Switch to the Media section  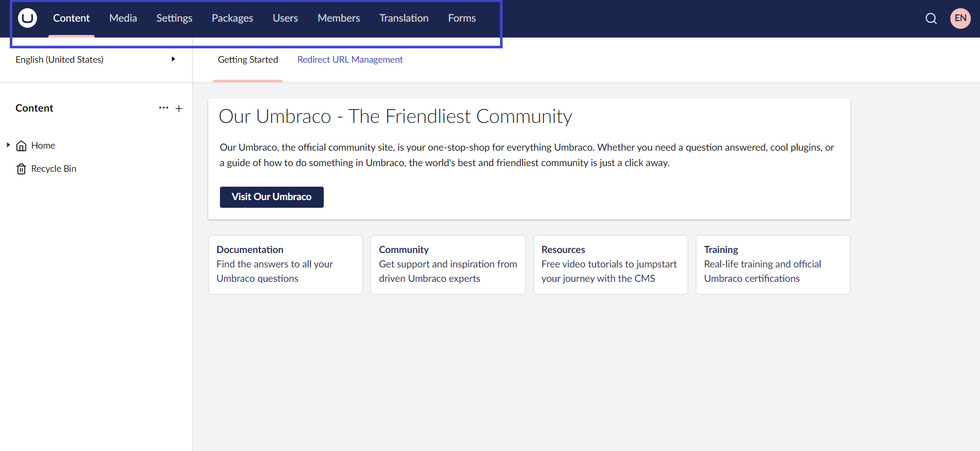click(123, 18)
